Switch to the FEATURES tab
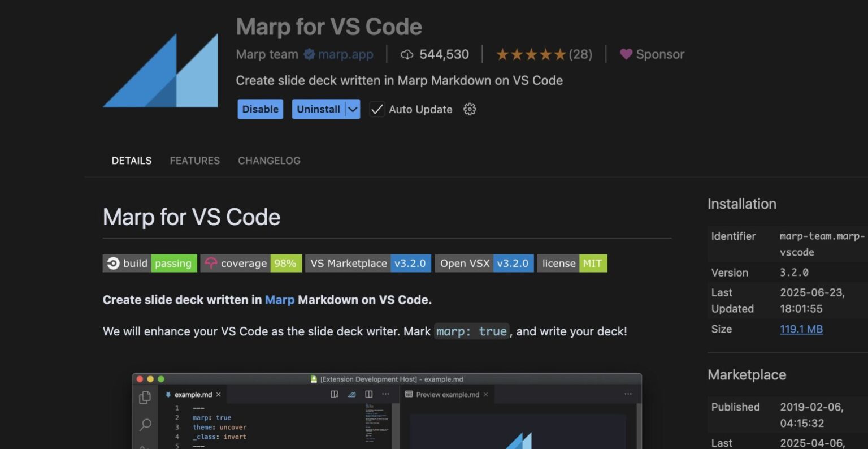Screen dimensions: 868x449 pos(194,161)
